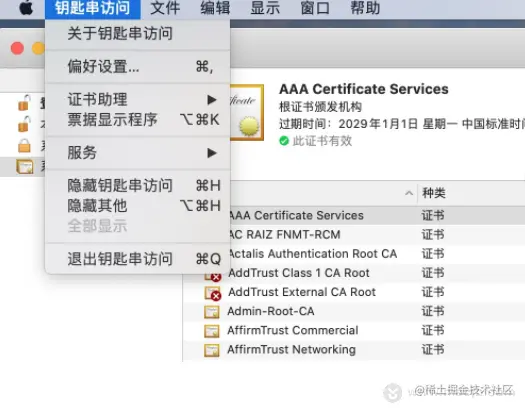Toggle sort order with the column arrow
Image resolution: width=525 pixels, height=408 pixels.
tap(409, 193)
